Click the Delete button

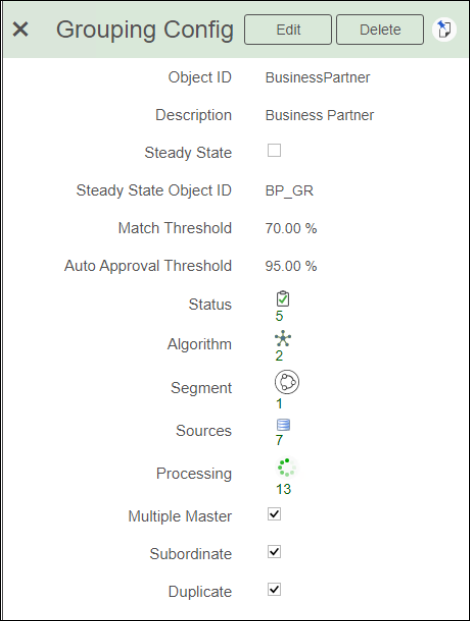click(x=380, y=30)
